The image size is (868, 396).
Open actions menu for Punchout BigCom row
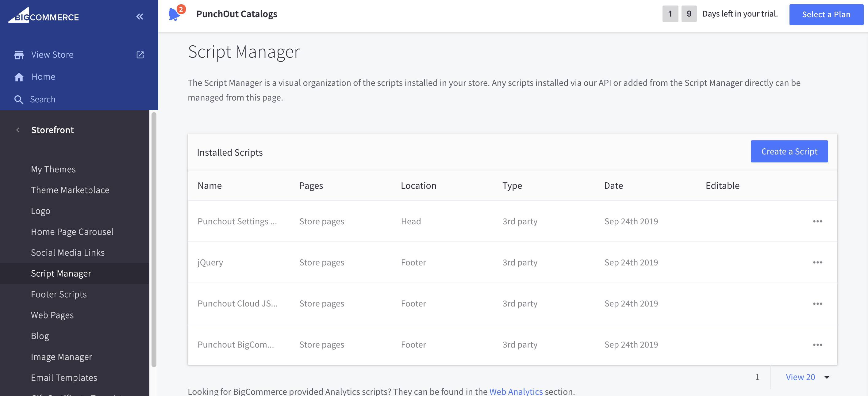(x=817, y=345)
